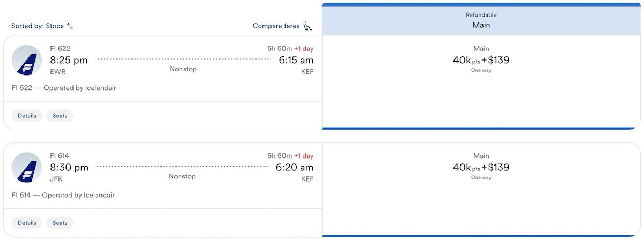The image size is (644, 240).
Task: Open Seats for flight FI 622
Action: (x=60, y=115)
